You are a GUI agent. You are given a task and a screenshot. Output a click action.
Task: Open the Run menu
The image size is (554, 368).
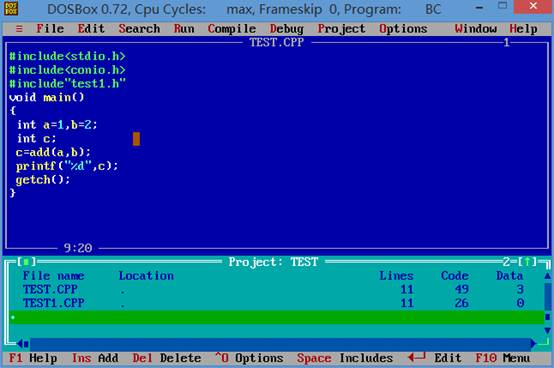[184, 29]
